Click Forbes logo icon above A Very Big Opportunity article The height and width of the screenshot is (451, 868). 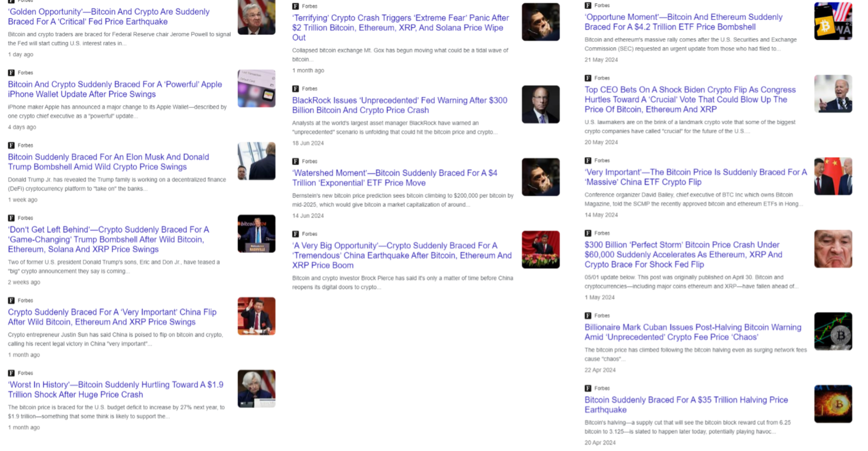pos(296,234)
